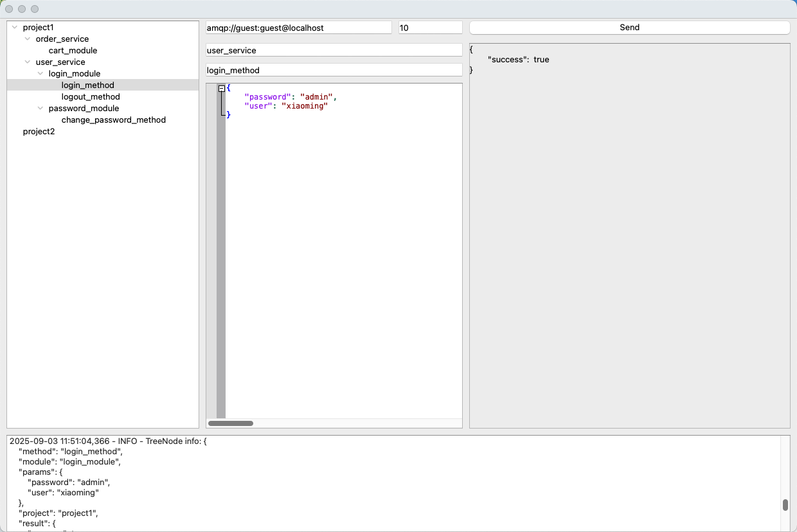Select cart_module in the tree
Image resolution: width=797 pixels, height=532 pixels.
pos(73,51)
